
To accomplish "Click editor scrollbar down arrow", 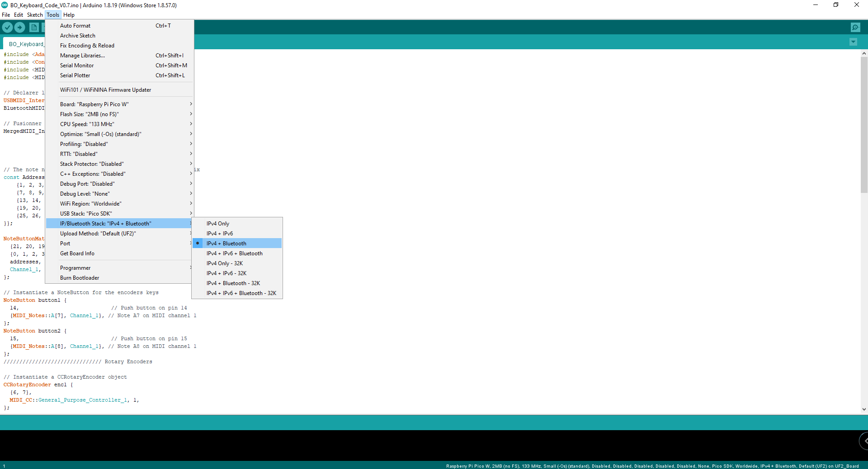I will coord(864,409).
